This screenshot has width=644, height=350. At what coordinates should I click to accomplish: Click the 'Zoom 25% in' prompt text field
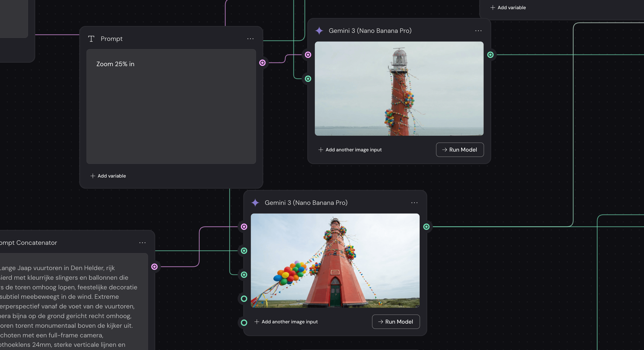171,107
